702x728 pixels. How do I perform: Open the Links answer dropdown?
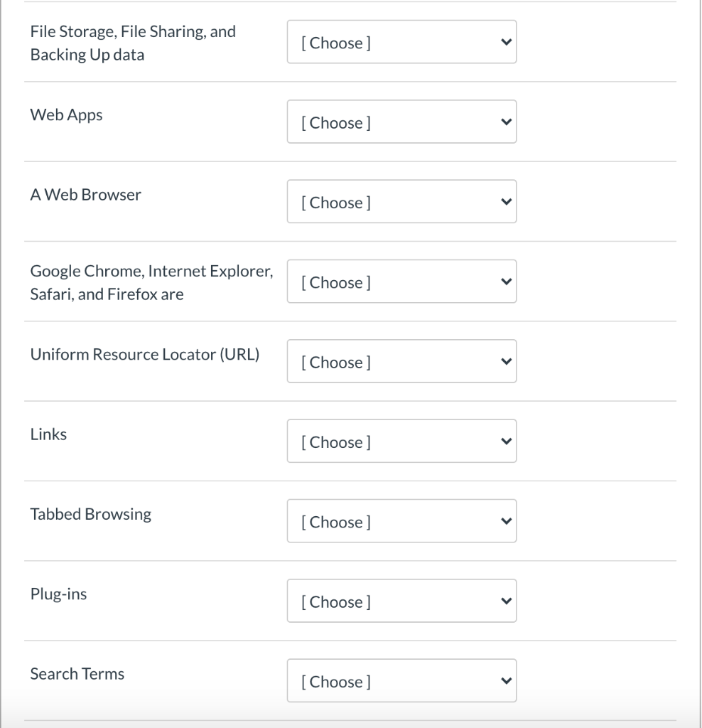tap(401, 441)
